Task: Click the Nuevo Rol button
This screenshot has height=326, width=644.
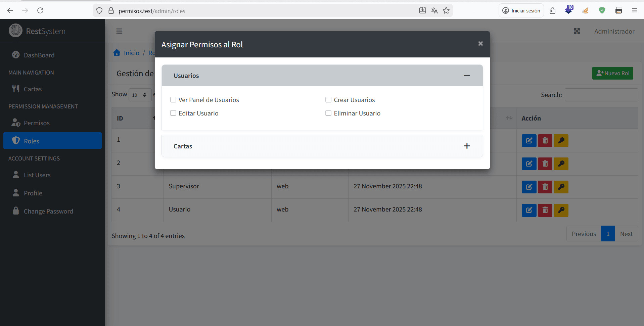Action: [612, 73]
